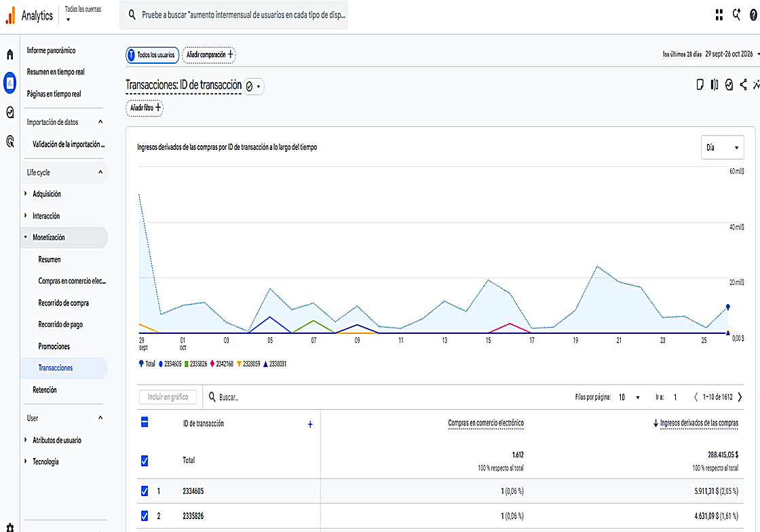The image size is (760, 532).
Task: Click the 2328059 orange legend marker
Action: coord(239,364)
